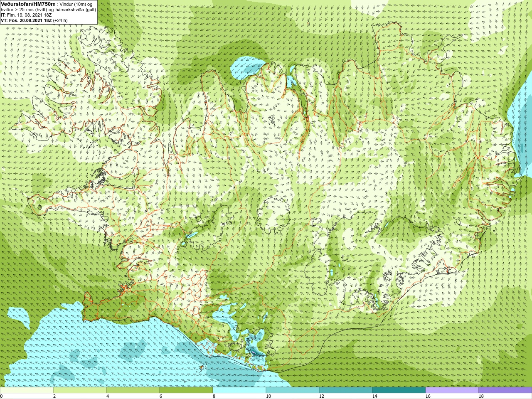Click the scale label "2"
The height and width of the screenshot is (399, 532).
[x=54, y=396]
